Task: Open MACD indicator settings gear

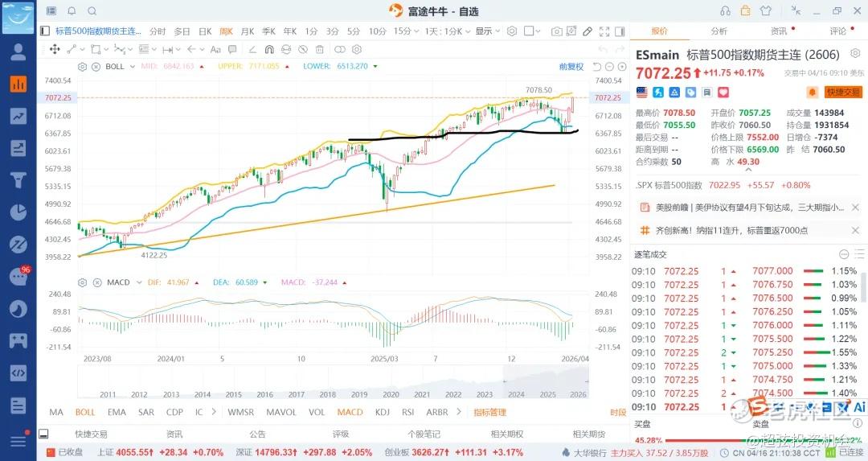Action: (83, 282)
